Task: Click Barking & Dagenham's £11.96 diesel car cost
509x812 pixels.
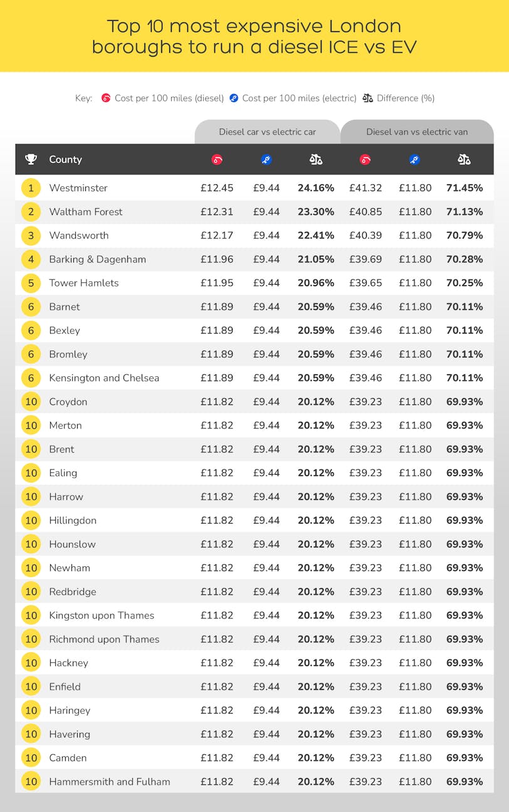Action: 217,259
